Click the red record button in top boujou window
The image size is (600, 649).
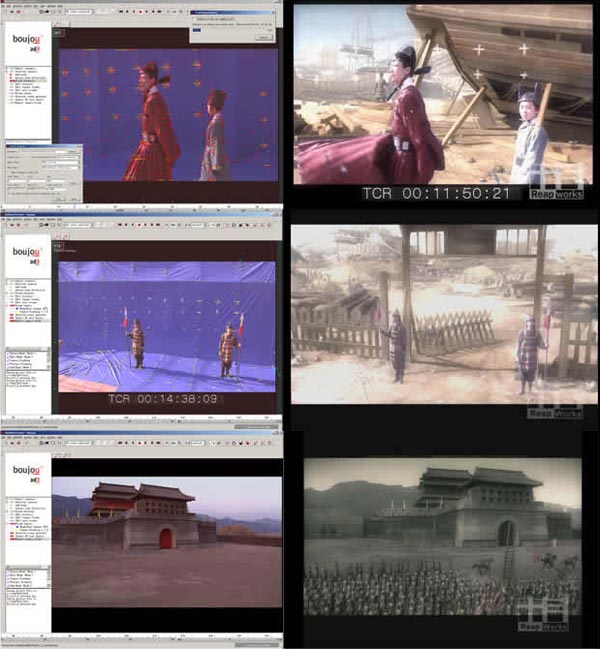tap(140, 12)
